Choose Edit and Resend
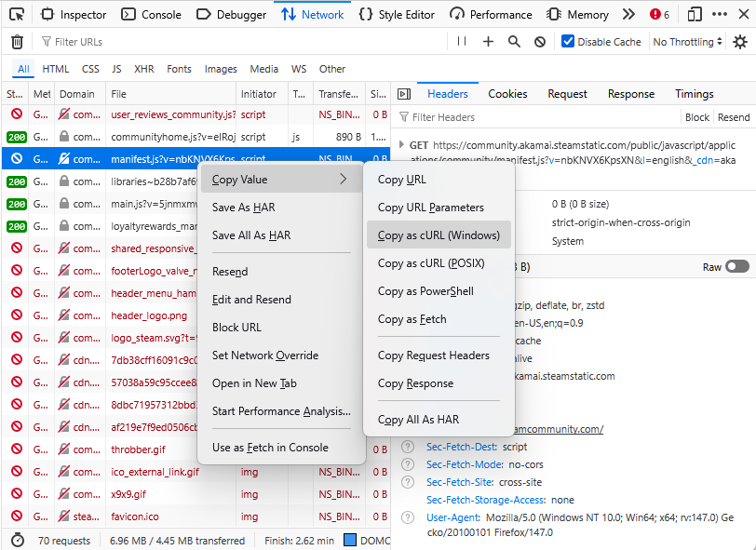Viewport: 756px width, 550px height. [x=281, y=300]
